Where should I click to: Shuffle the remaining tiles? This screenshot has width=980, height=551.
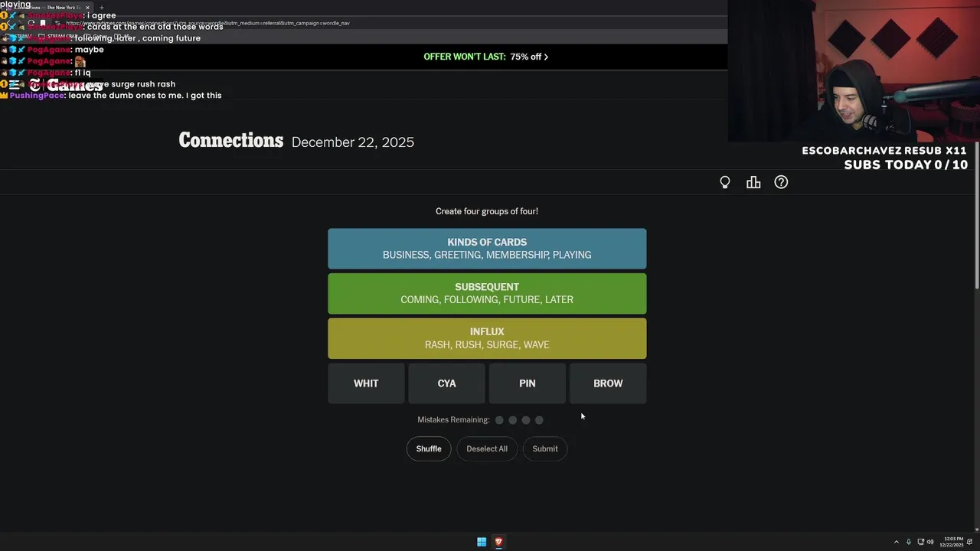(429, 448)
